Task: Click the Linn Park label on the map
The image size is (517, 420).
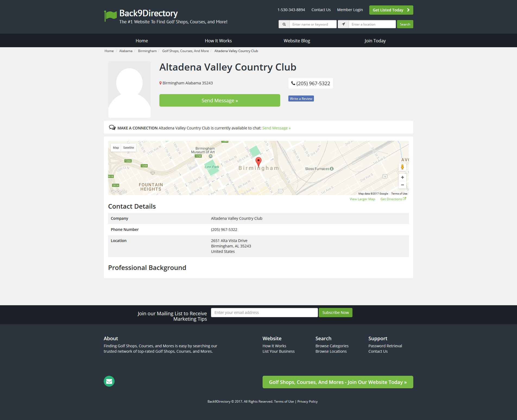Action: coord(212,167)
